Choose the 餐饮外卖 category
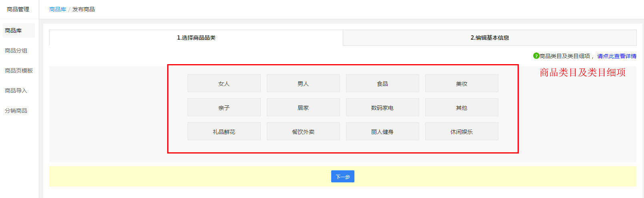The height and width of the screenshot is (198, 644). coord(303,131)
